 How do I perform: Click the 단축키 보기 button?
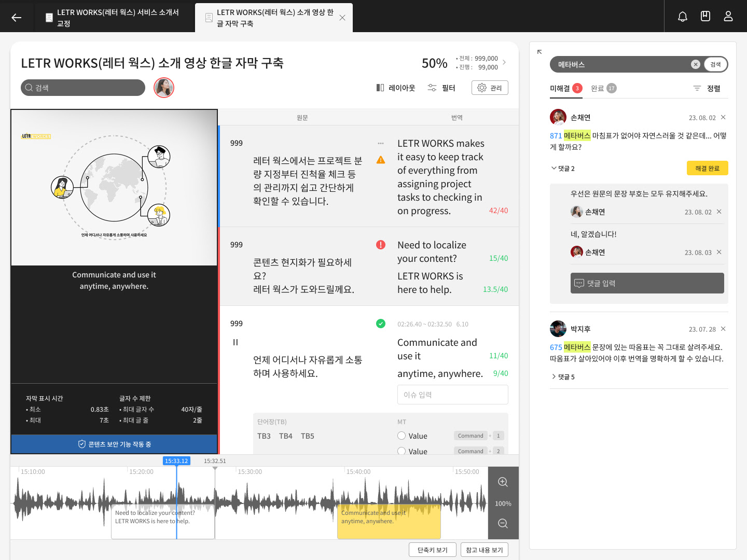(x=432, y=550)
